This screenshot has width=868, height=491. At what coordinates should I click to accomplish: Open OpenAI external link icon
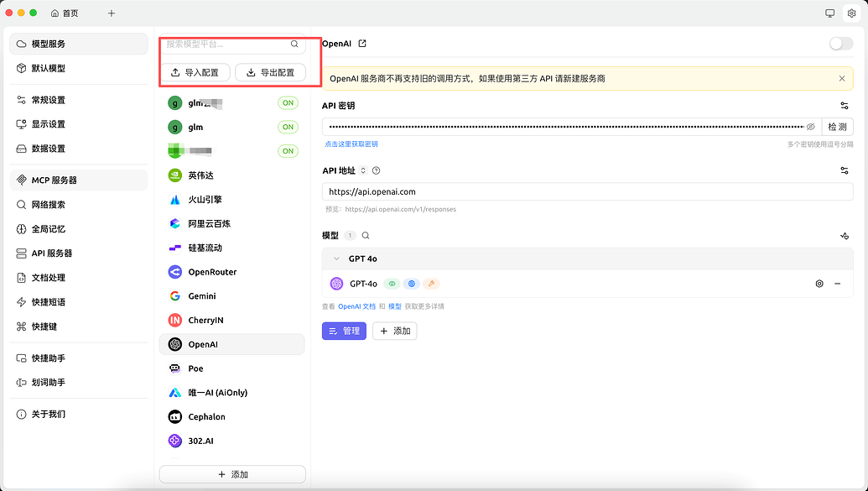(x=362, y=44)
